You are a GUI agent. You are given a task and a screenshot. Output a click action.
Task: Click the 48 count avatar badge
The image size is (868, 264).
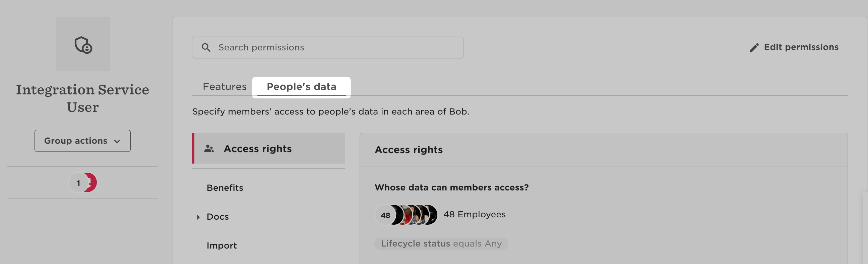pos(385,215)
